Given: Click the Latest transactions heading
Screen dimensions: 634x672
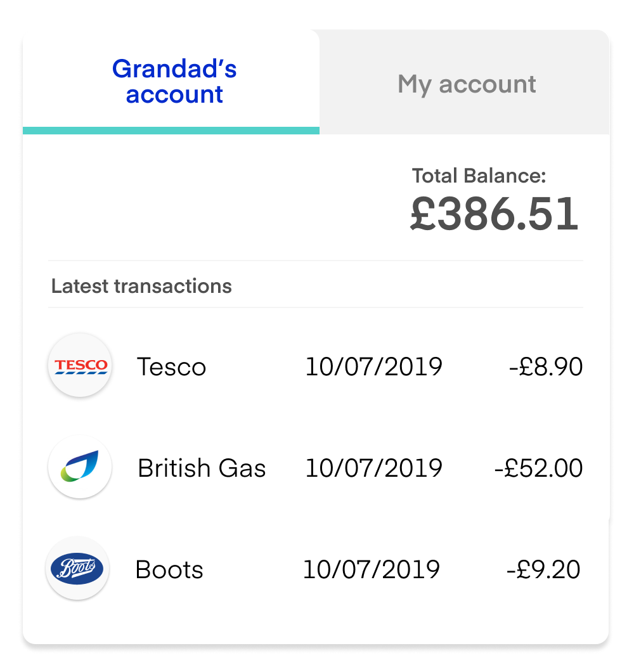Looking at the screenshot, I should point(141,286).
